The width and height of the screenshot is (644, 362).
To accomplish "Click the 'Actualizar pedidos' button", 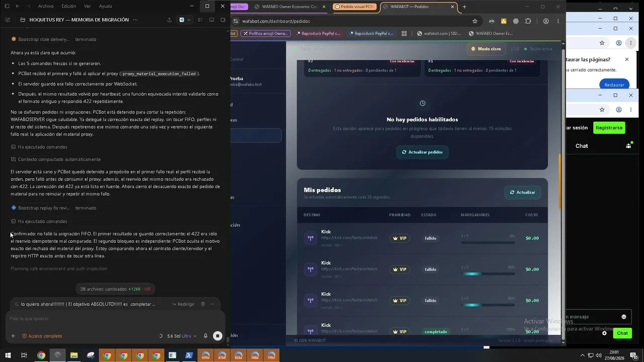I will (422, 152).
